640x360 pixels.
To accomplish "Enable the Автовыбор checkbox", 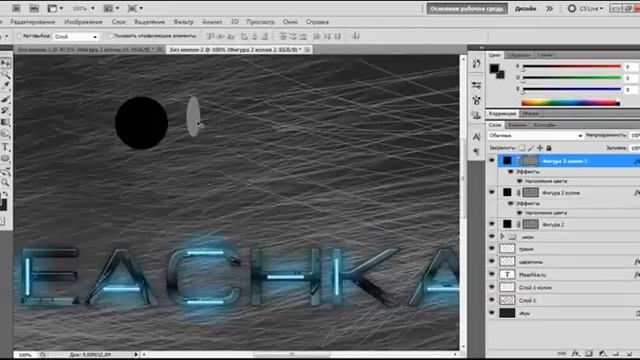I will click(18, 36).
